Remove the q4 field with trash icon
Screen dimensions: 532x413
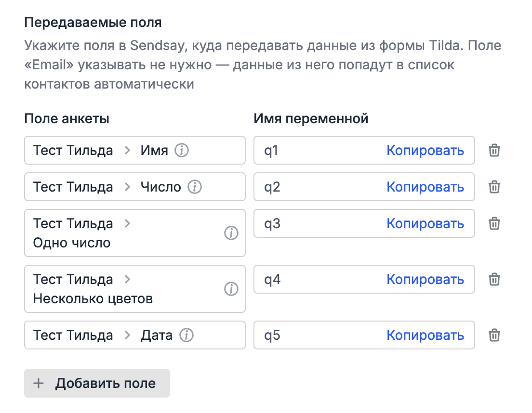pos(494,279)
